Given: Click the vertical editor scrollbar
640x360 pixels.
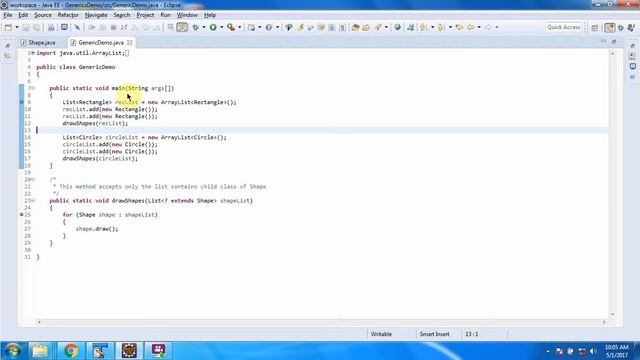Looking at the screenshot, I should click(612, 184).
